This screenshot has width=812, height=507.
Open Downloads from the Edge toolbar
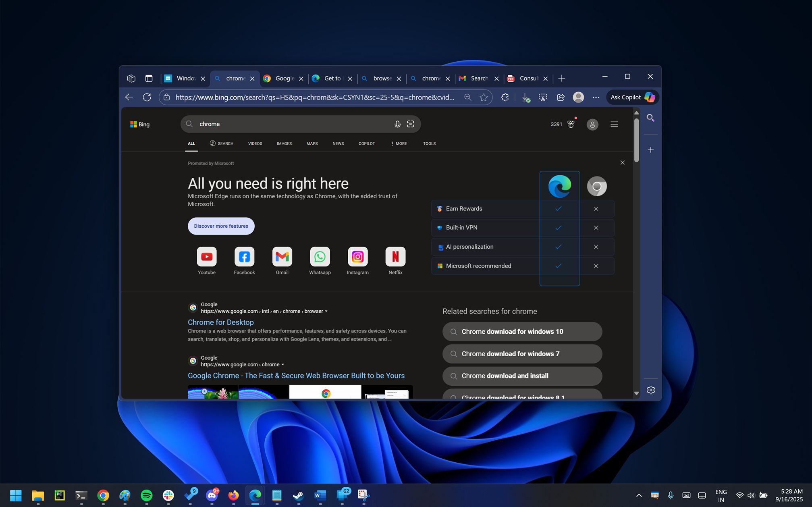coord(525,97)
